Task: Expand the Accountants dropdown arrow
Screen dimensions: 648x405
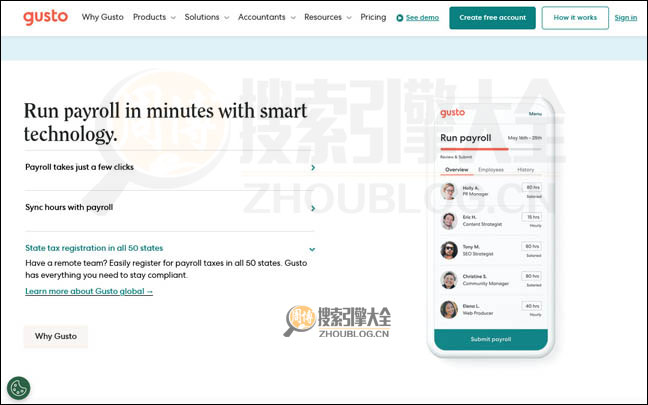Action: pos(293,18)
